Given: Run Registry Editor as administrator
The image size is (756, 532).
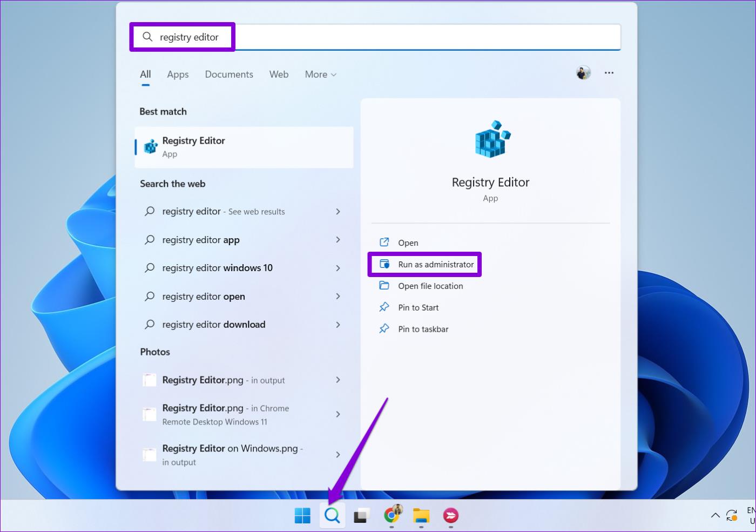Looking at the screenshot, I should (435, 264).
